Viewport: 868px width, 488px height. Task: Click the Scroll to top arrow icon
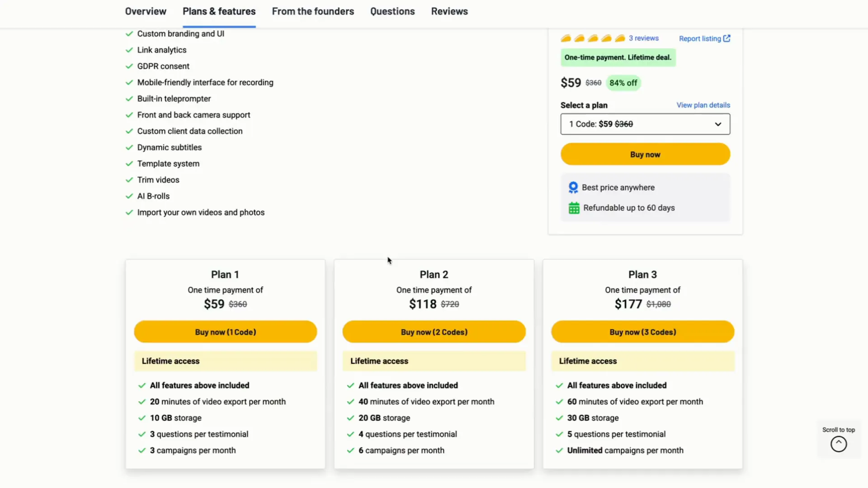(839, 444)
